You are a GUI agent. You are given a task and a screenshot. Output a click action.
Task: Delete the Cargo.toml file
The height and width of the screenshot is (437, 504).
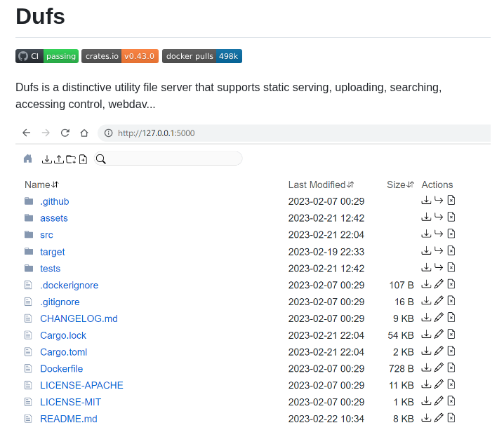tap(451, 351)
